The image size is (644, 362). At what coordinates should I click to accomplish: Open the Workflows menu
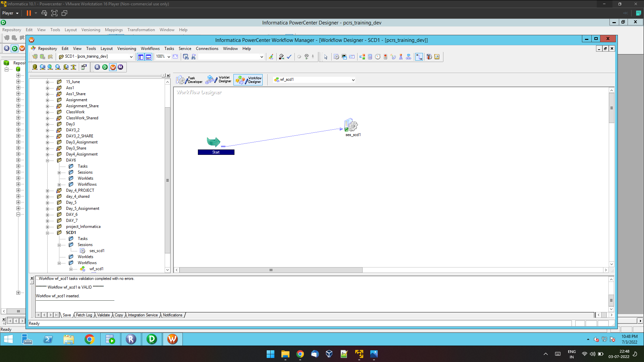150,48
